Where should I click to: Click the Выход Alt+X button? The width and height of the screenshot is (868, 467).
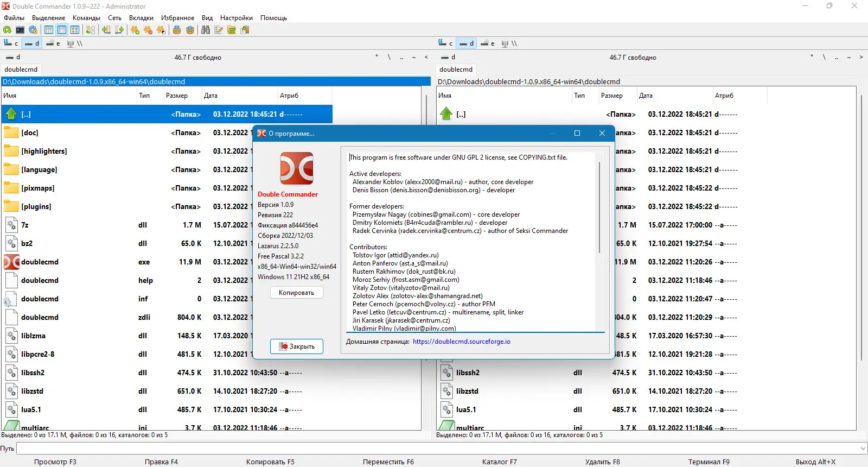(815, 462)
